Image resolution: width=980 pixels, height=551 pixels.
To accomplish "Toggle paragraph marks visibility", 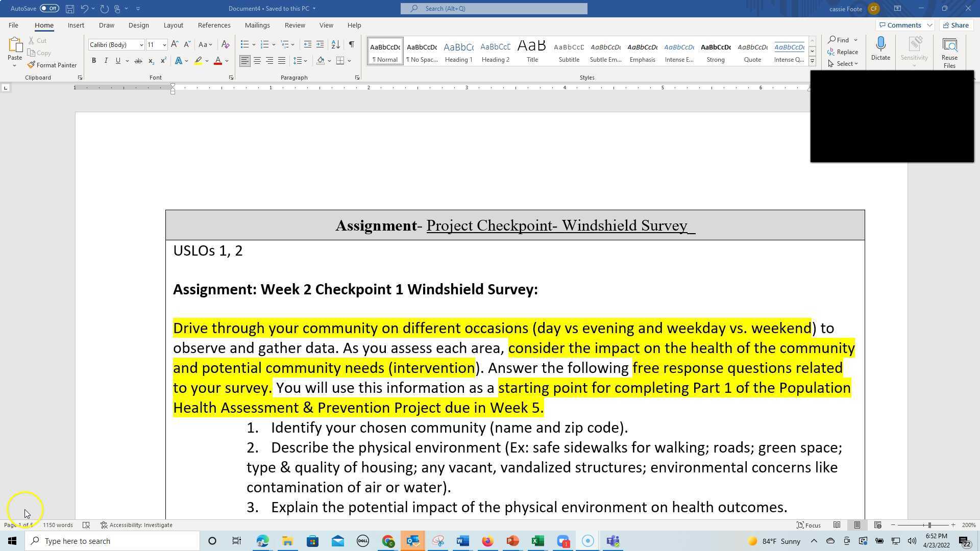I will coord(351,44).
